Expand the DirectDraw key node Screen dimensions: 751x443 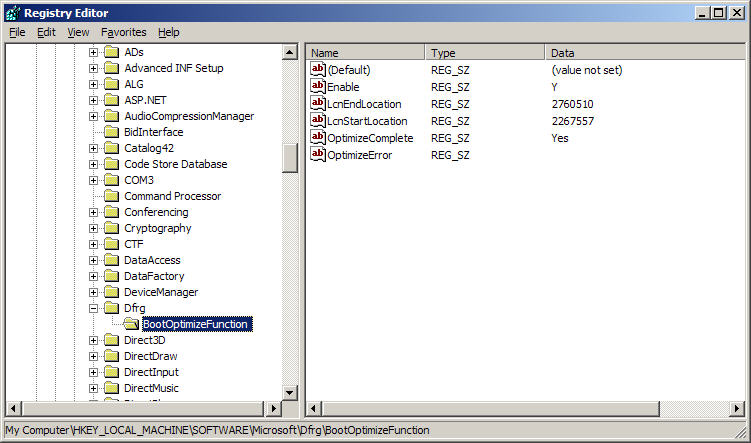point(94,356)
